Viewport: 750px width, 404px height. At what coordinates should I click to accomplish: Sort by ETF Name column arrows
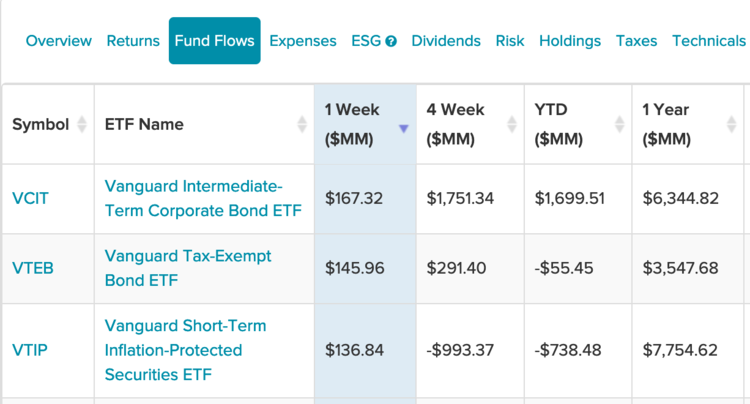point(302,125)
